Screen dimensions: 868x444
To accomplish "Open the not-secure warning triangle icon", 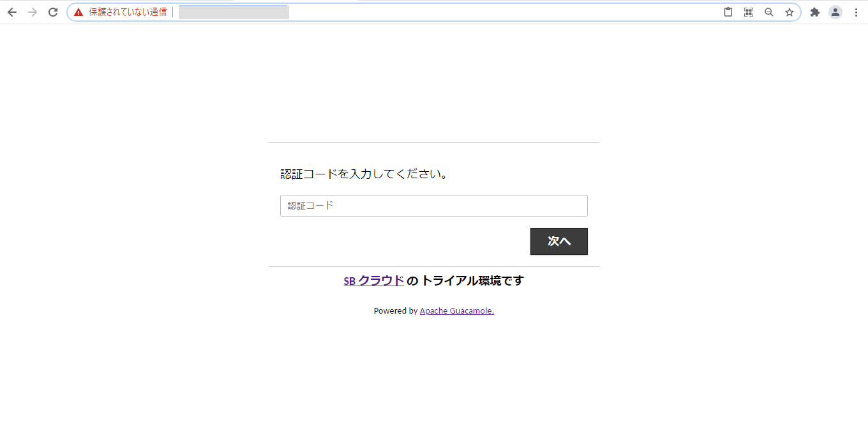I will click(79, 12).
